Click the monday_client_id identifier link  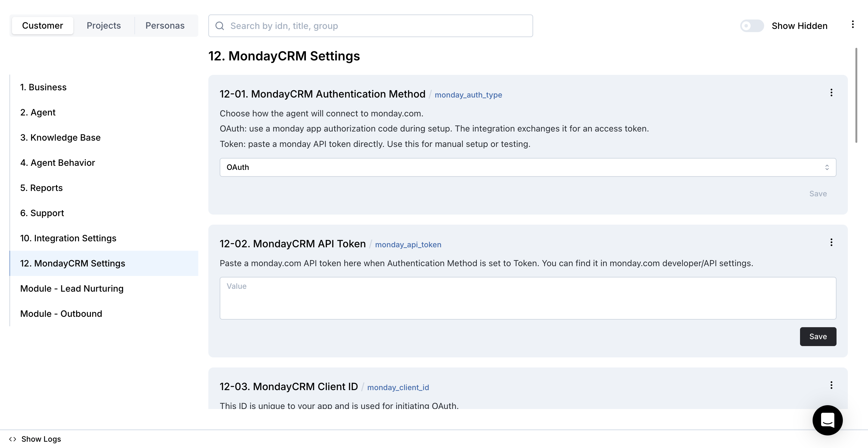click(398, 387)
